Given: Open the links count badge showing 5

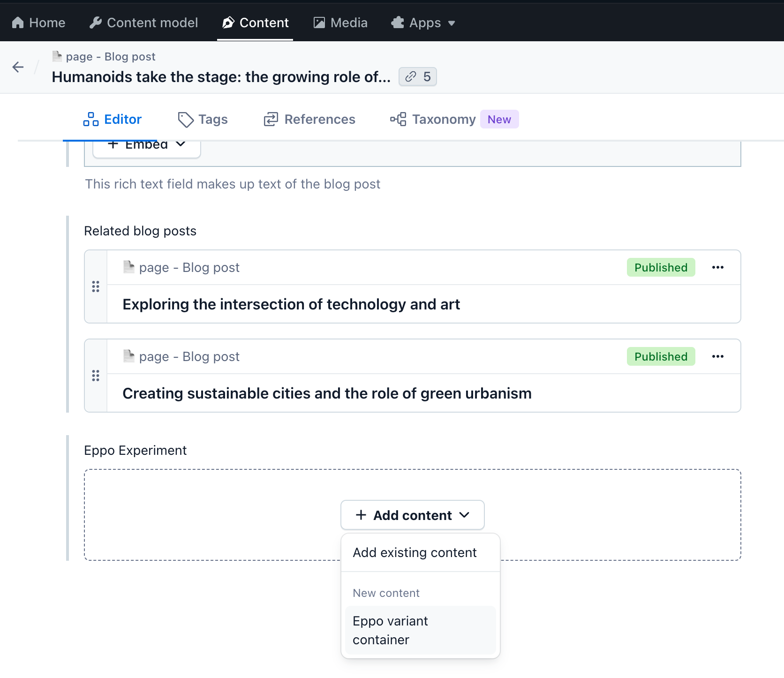Looking at the screenshot, I should (417, 76).
